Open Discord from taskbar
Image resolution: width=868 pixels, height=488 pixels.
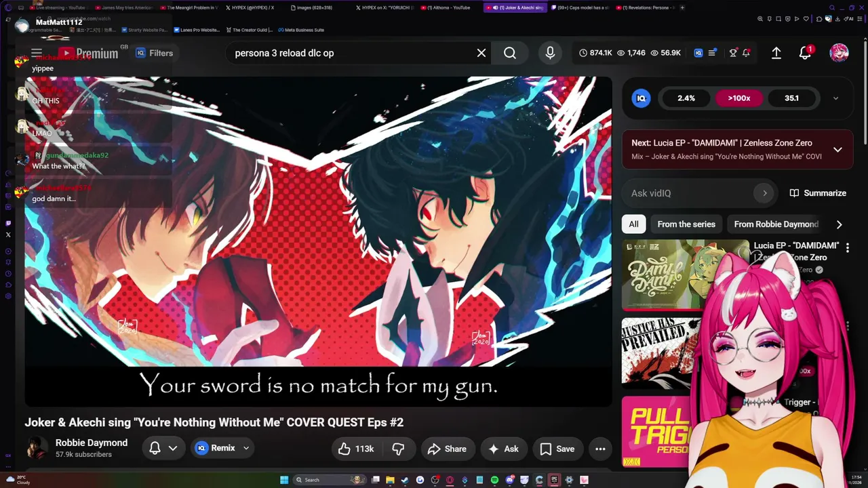pyautogui.click(x=509, y=480)
